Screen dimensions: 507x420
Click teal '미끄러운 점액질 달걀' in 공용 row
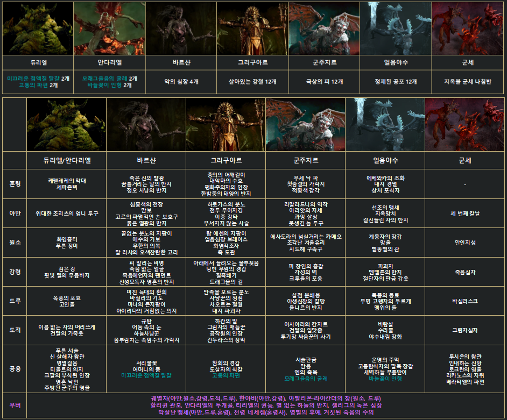(146, 375)
